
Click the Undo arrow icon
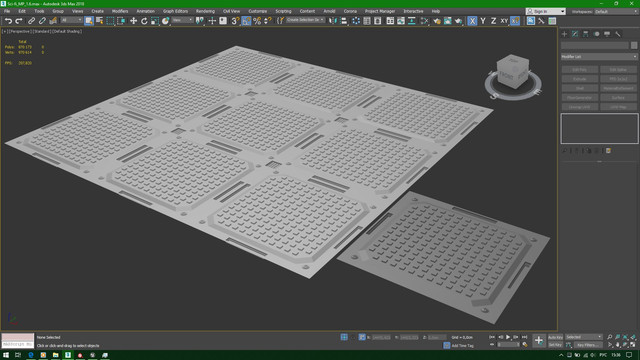pyautogui.click(x=8, y=21)
